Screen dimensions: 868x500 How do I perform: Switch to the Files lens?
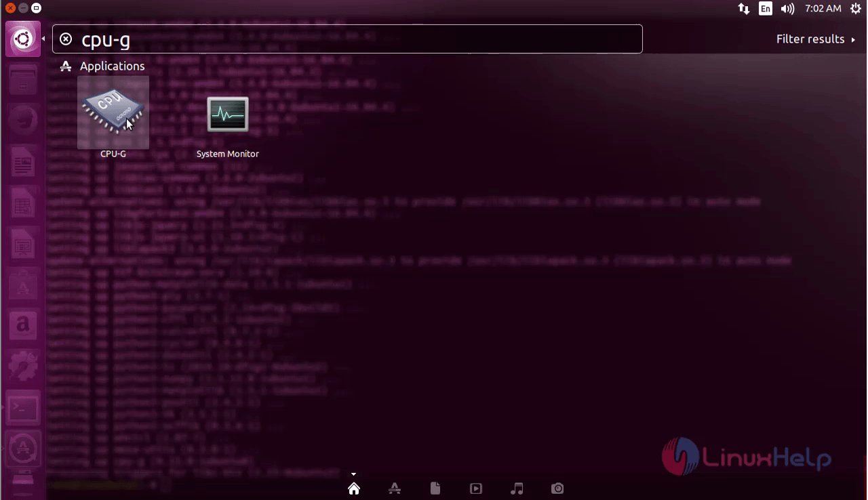point(435,488)
